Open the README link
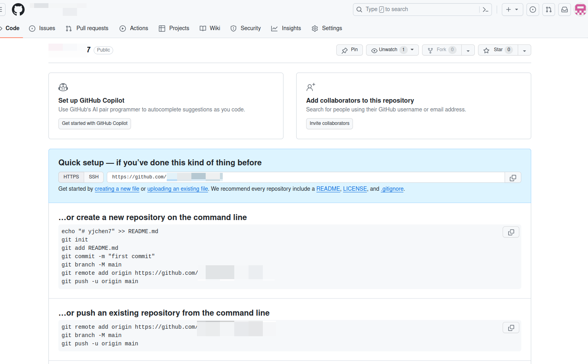This screenshot has width=588, height=364. tap(328, 189)
